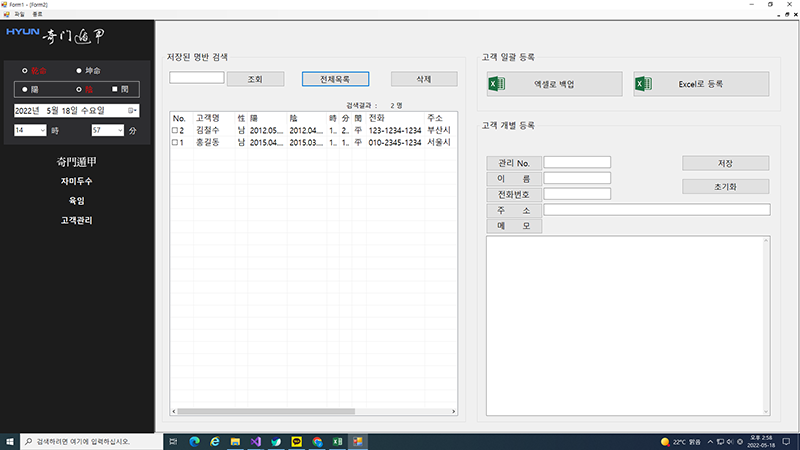The image size is (800, 450).
Task: Click the Windows taskbar search box
Action: coord(91,441)
